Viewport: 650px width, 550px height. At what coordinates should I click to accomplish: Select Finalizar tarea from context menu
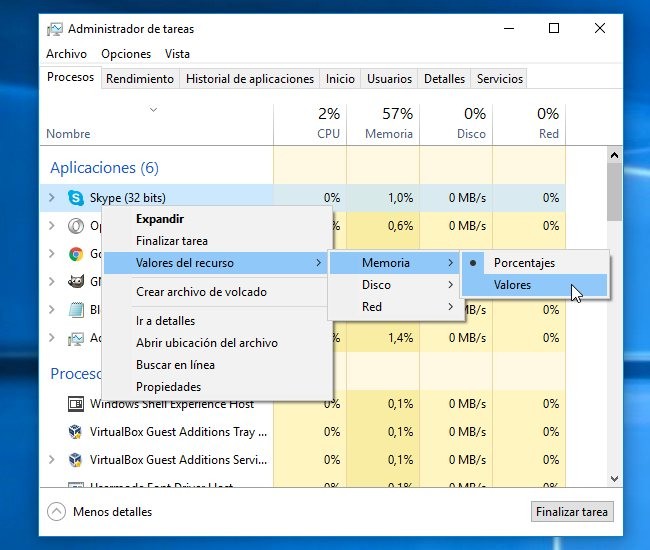point(171,241)
